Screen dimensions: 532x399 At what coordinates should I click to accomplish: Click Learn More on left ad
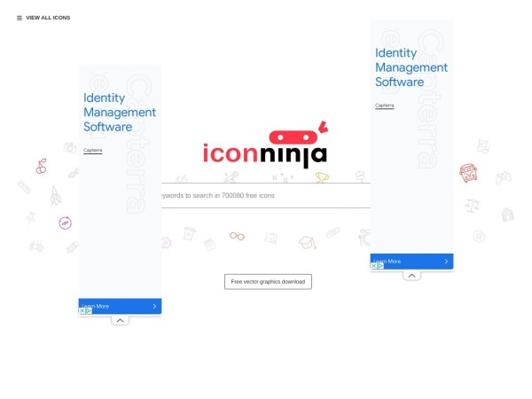(120, 306)
